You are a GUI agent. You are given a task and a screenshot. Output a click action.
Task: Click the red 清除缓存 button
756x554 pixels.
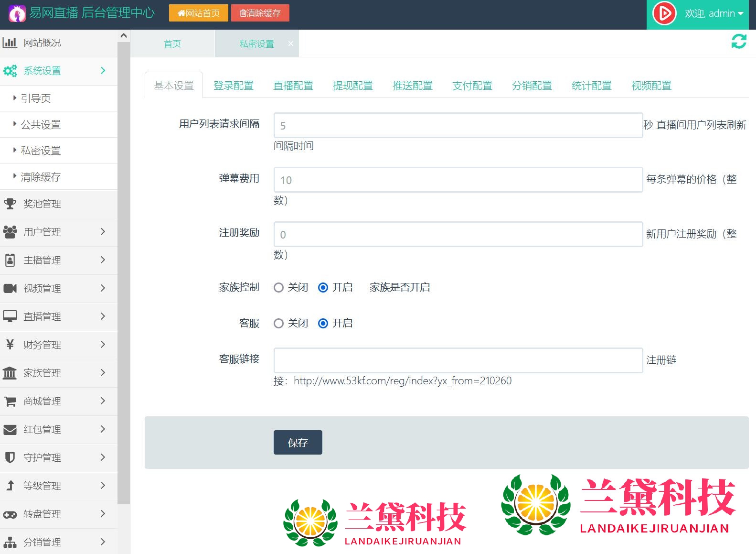click(x=260, y=13)
